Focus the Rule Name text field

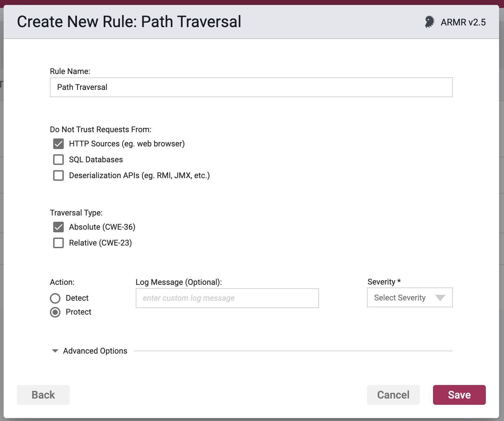251,87
